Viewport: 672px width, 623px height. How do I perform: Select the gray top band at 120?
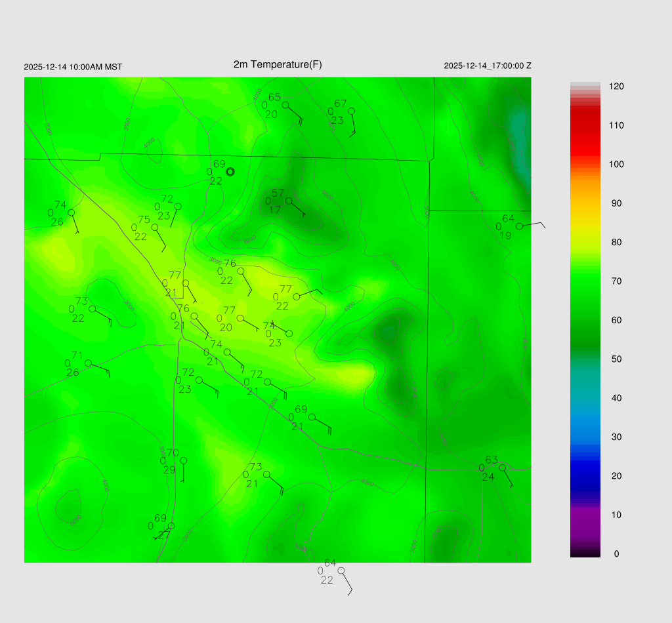tap(585, 86)
